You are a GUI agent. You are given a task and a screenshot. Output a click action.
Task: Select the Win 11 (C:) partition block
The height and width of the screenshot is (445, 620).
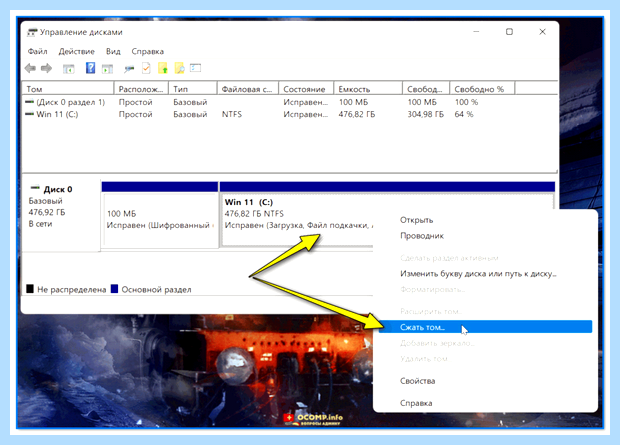[x=297, y=215]
